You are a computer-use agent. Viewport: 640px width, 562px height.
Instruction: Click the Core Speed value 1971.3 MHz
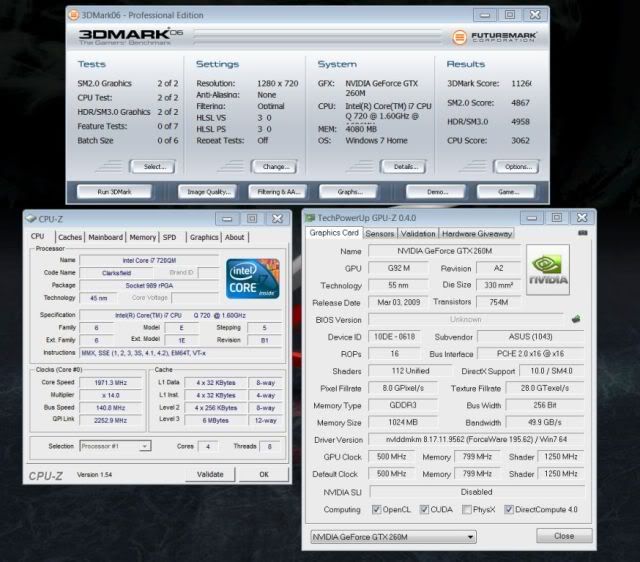[111, 382]
